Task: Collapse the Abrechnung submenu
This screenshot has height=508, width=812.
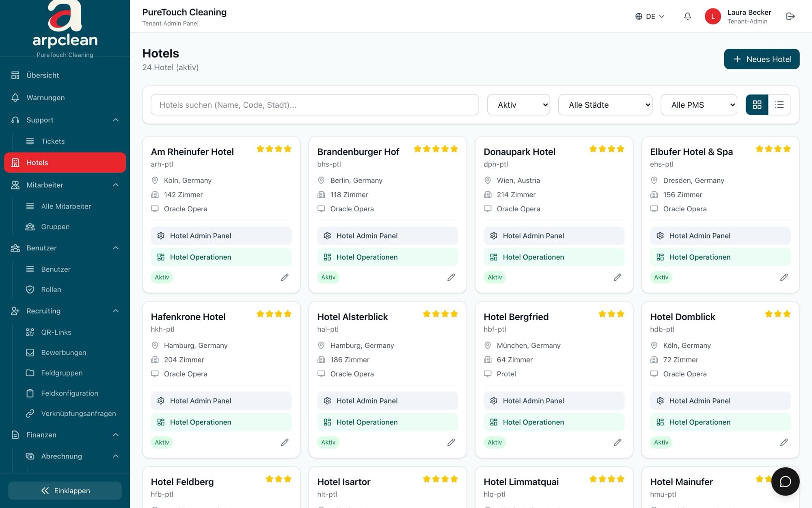Action: [x=116, y=456]
